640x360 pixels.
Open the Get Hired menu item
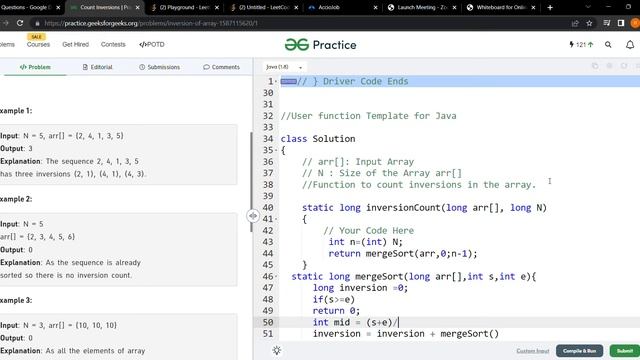tap(76, 44)
